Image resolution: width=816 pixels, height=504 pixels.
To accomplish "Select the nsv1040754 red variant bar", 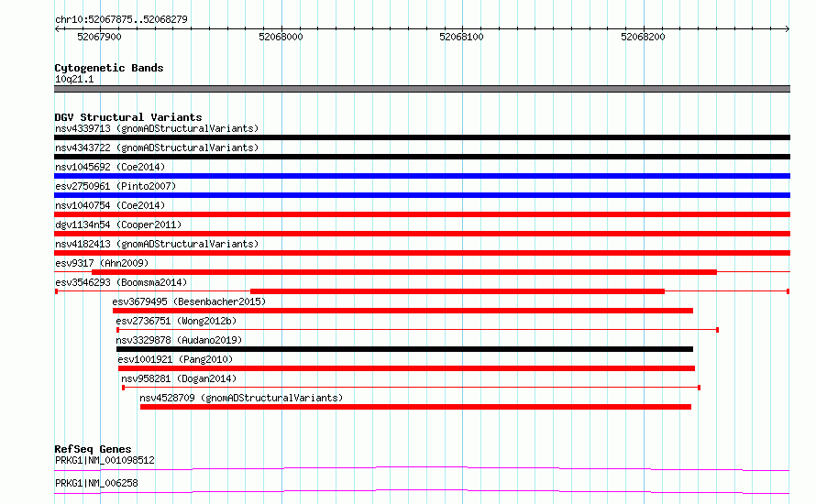I will (422, 214).
